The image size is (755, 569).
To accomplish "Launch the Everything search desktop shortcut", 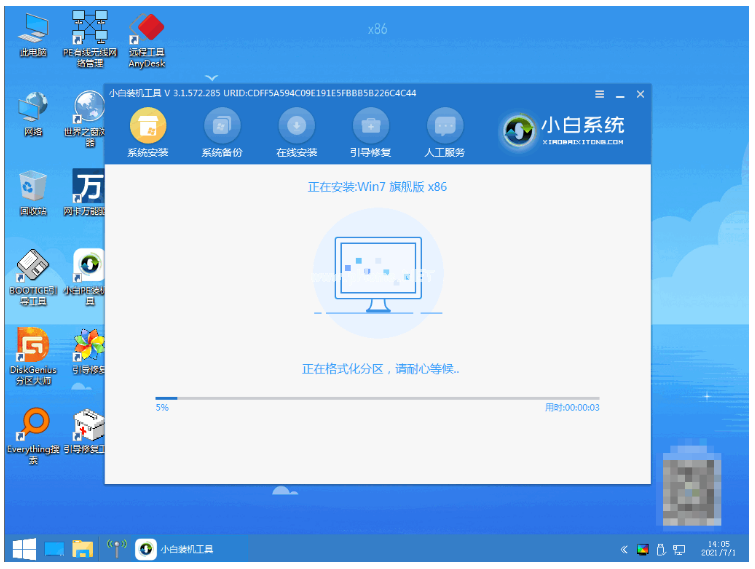I will coord(33,430).
